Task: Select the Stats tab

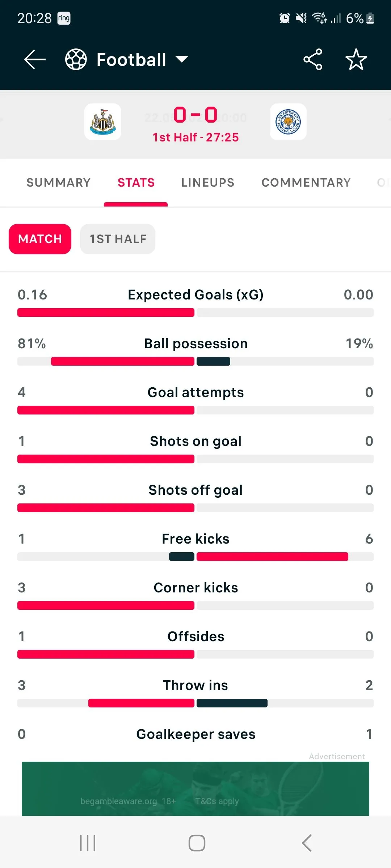Action: click(x=136, y=183)
